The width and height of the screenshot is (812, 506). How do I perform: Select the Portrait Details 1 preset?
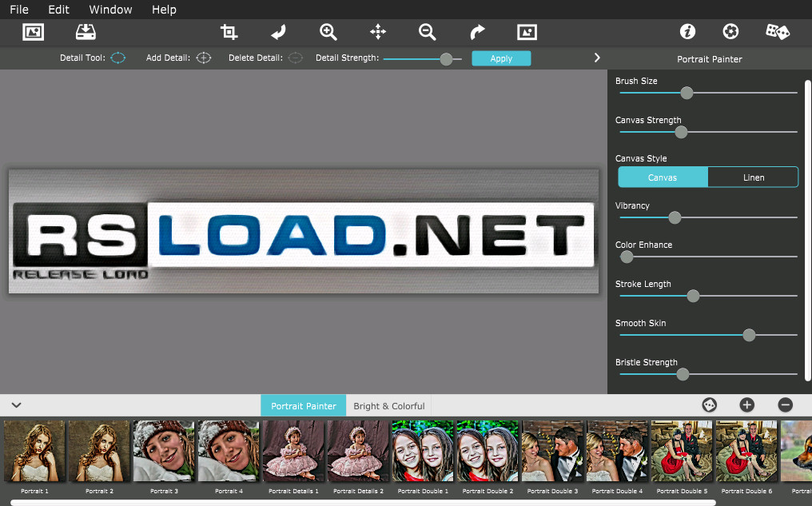click(293, 451)
